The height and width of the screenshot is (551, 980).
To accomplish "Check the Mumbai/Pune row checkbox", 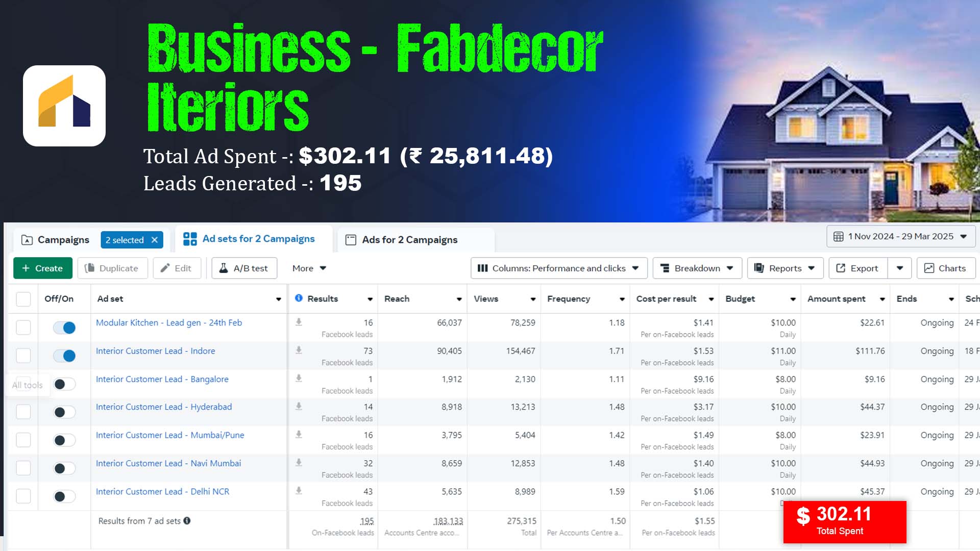I will pos(23,440).
